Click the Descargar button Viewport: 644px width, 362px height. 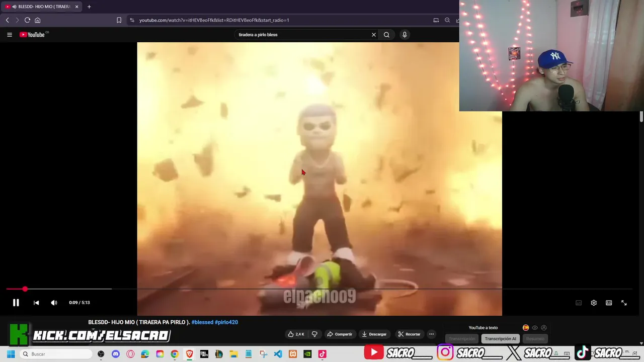(x=374, y=334)
